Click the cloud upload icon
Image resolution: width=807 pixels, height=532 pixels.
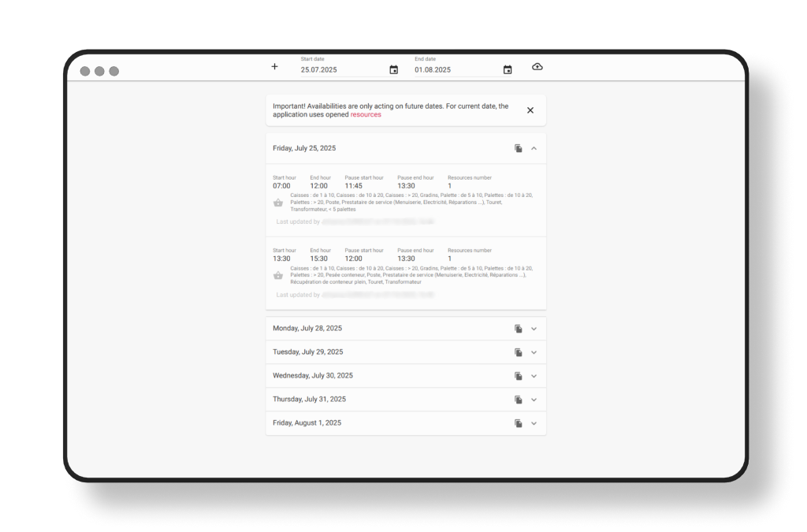pyautogui.click(x=537, y=67)
